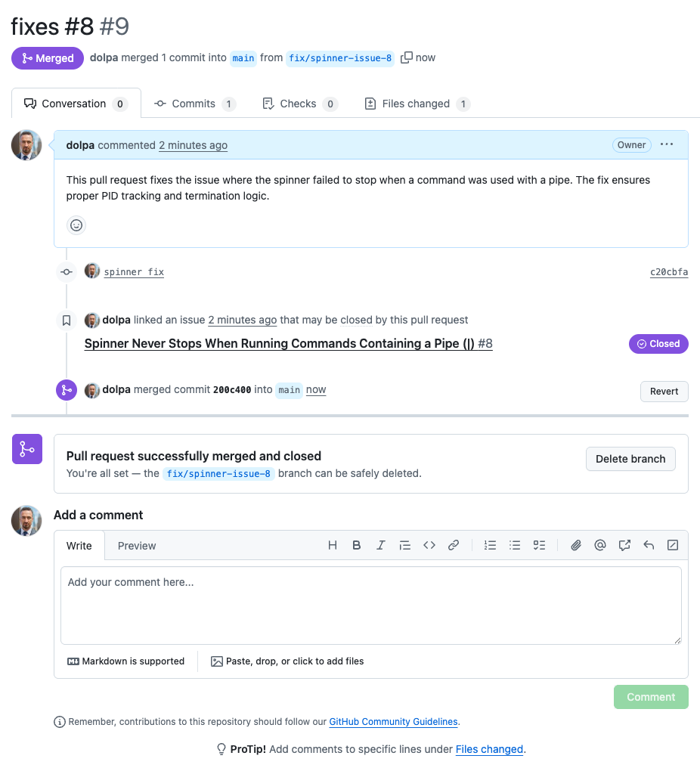Mention a user with the @ icon

[600, 545]
